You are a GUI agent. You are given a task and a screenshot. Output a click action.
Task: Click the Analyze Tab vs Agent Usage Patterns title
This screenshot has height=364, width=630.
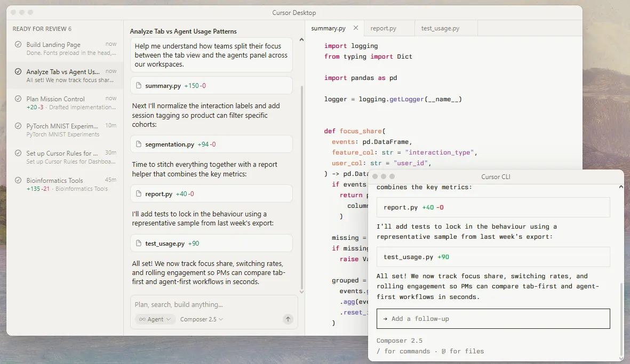tap(183, 31)
